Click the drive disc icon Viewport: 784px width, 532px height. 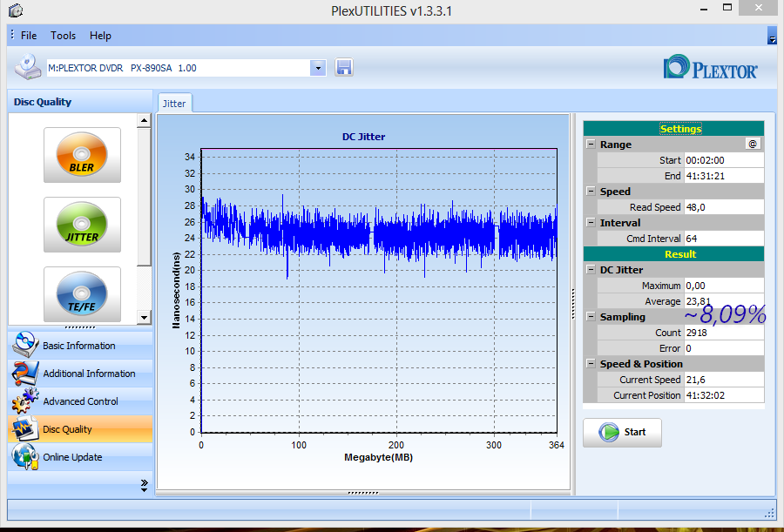pos(28,67)
